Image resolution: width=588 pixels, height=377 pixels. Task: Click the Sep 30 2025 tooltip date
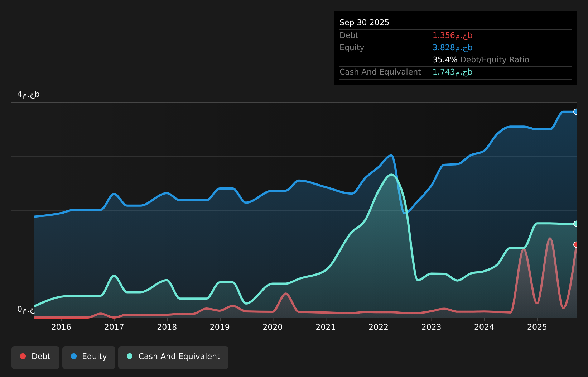tap(364, 23)
